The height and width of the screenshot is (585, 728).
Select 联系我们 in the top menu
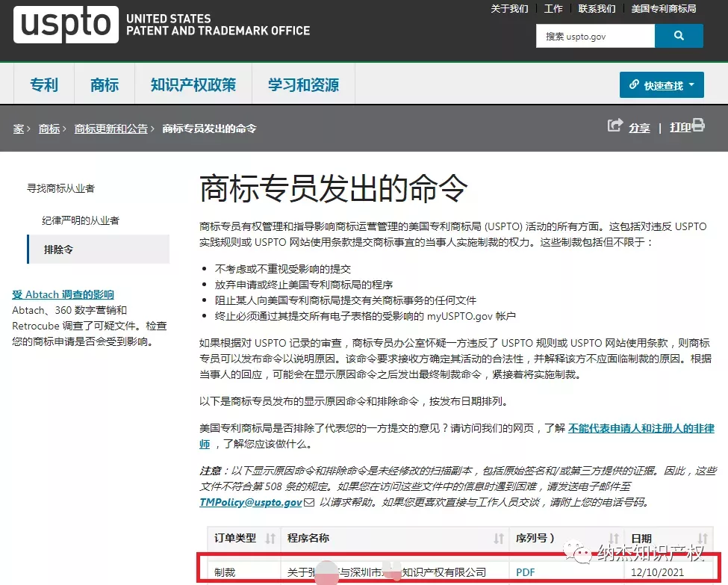[597, 9]
